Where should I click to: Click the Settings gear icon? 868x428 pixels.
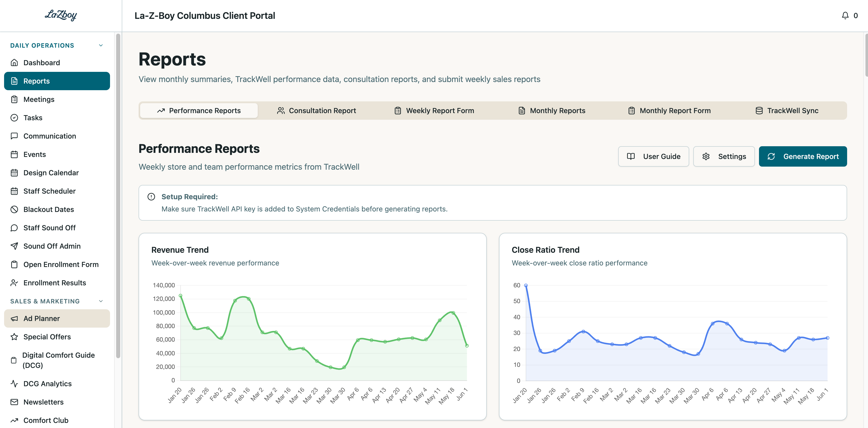tap(706, 156)
